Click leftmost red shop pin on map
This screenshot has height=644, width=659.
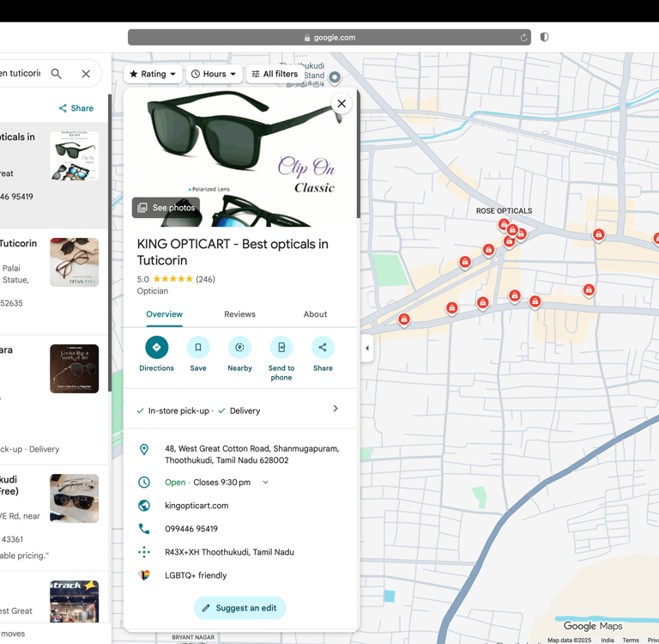click(x=404, y=319)
